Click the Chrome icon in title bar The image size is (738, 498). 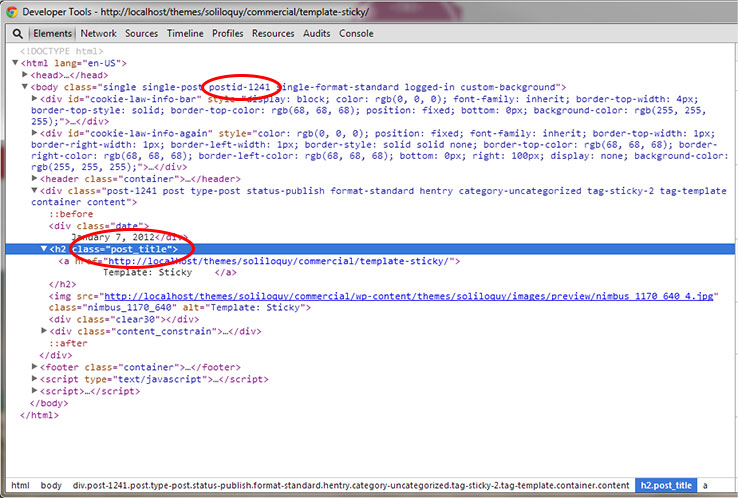pos(12,12)
